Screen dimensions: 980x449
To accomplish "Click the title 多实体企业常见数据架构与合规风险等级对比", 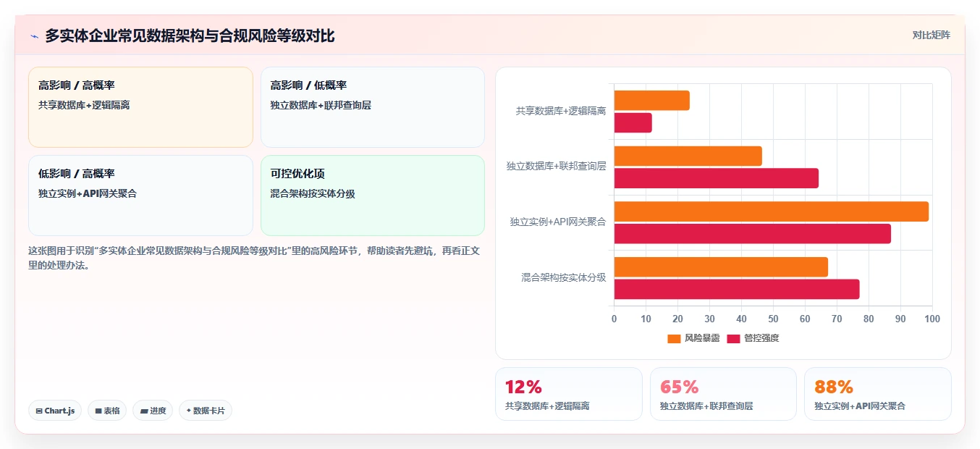I will [190, 35].
